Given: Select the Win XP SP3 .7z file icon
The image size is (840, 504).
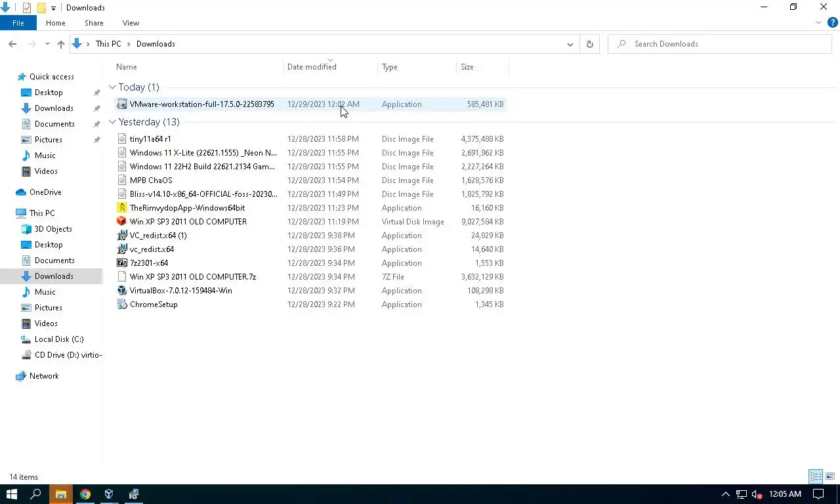Looking at the screenshot, I should coord(122,277).
